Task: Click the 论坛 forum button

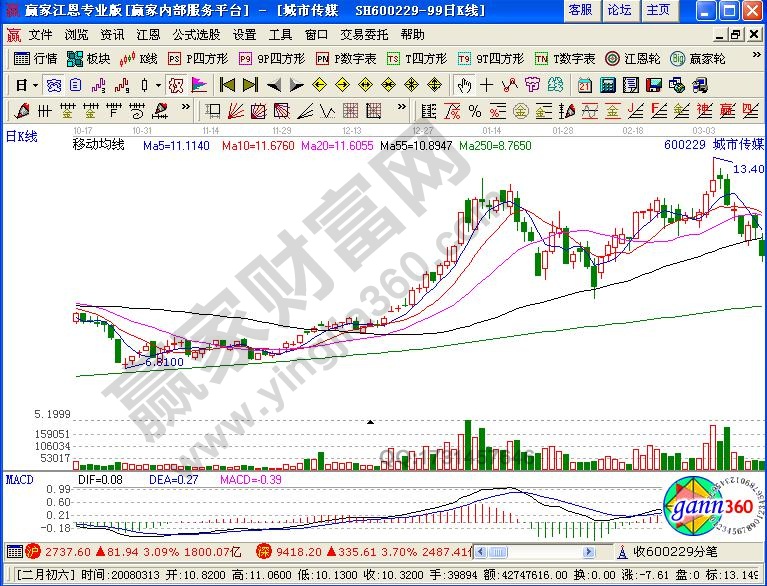Action: click(619, 10)
